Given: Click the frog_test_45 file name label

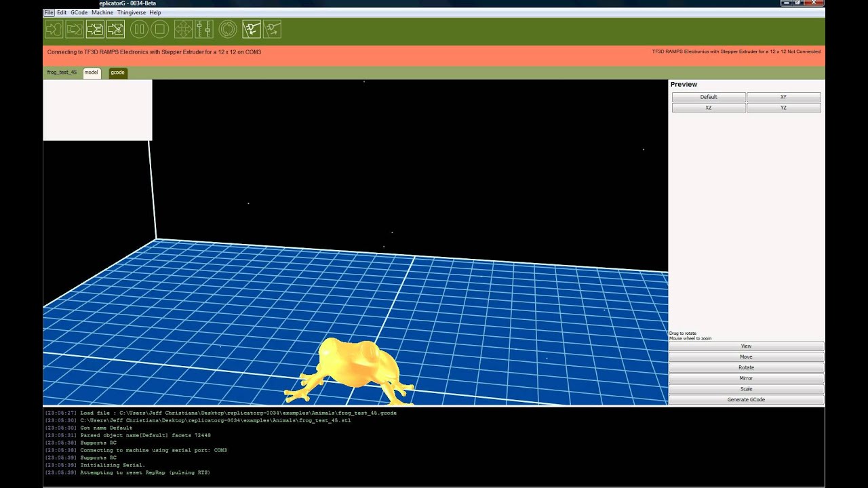Looking at the screenshot, I should point(62,72).
